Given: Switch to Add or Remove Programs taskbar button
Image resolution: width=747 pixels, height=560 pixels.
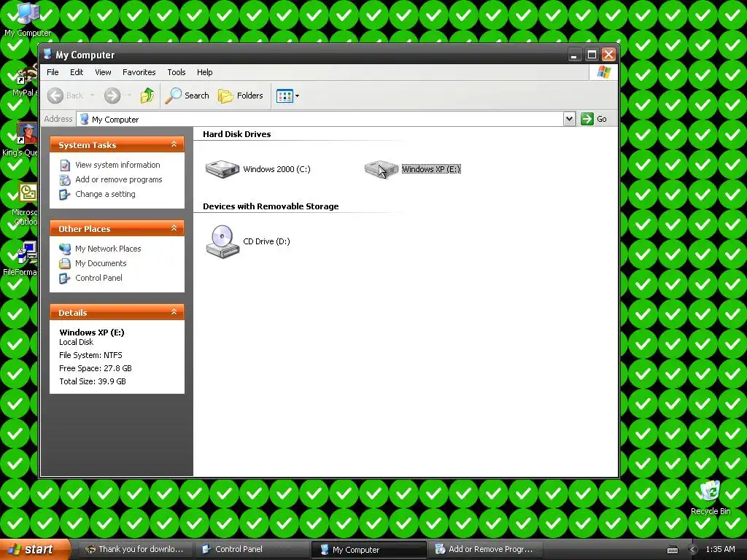Looking at the screenshot, I should coord(485,549).
